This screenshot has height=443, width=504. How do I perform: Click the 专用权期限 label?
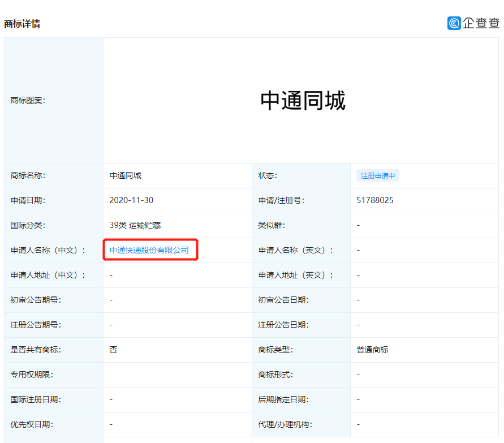(x=32, y=375)
